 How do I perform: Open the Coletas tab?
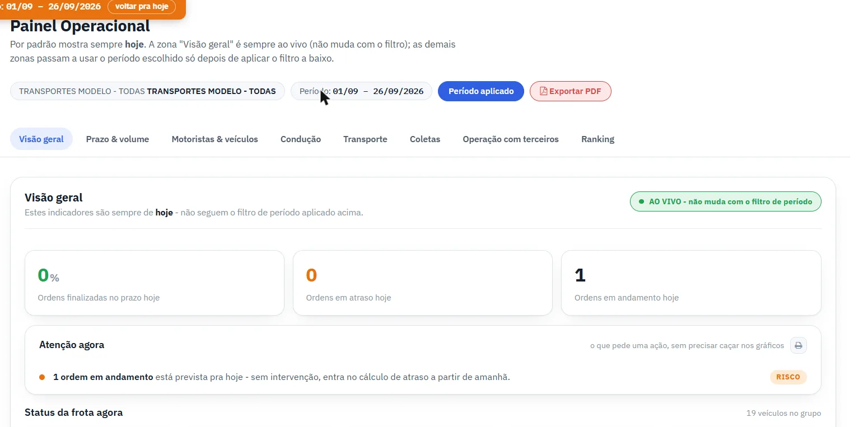point(425,139)
